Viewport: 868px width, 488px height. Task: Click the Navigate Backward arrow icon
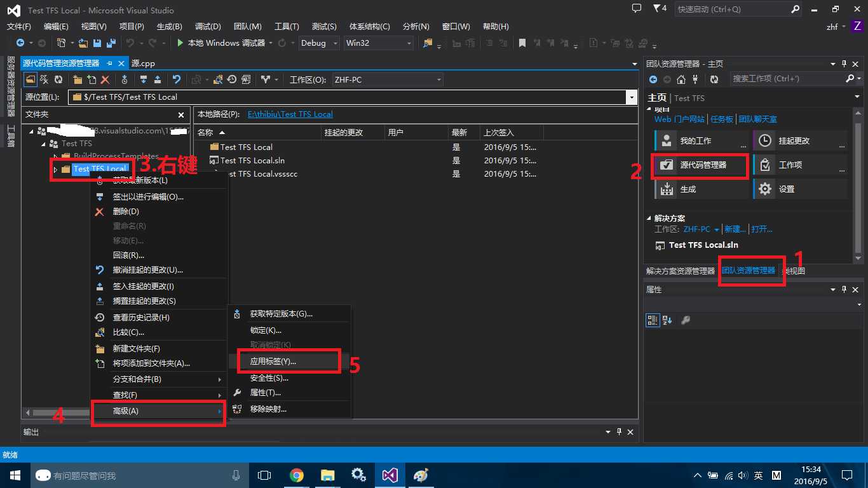(x=20, y=43)
